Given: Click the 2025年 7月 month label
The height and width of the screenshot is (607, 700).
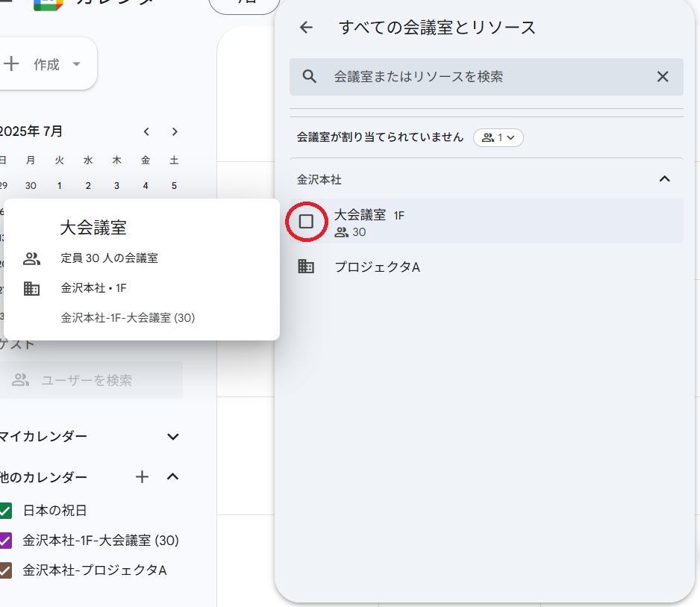Looking at the screenshot, I should [x=31, y=131].
